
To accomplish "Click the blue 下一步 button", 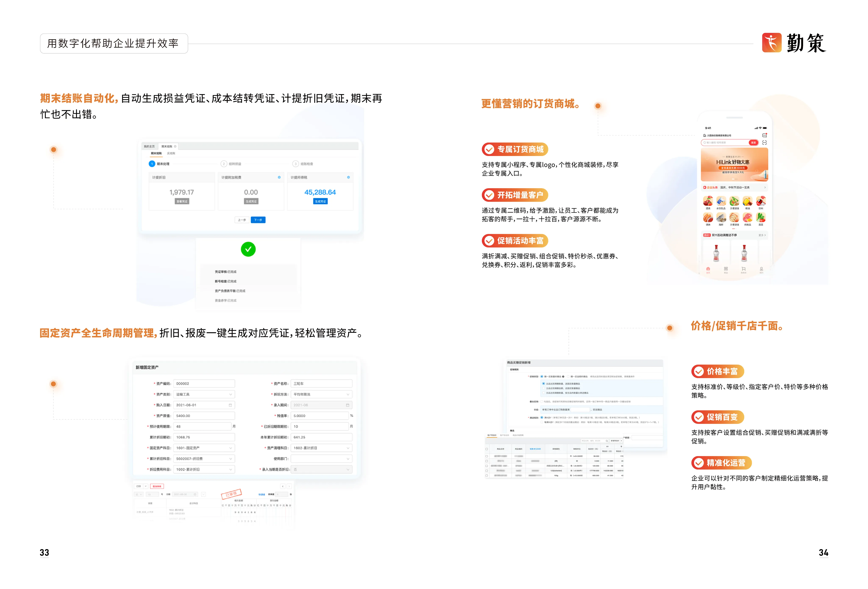I will point(258,220).
